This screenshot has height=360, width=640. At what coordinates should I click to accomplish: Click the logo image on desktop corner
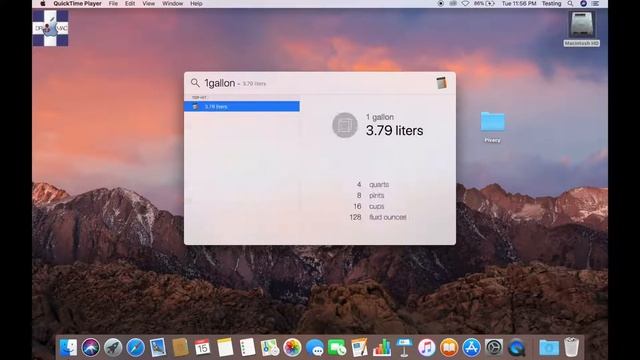[x=51, y=28]
